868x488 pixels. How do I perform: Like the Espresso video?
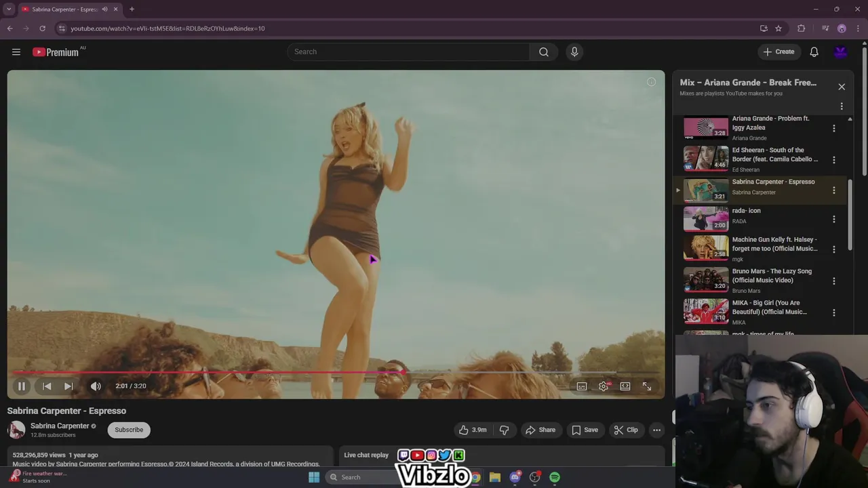[x=473, y=430]
